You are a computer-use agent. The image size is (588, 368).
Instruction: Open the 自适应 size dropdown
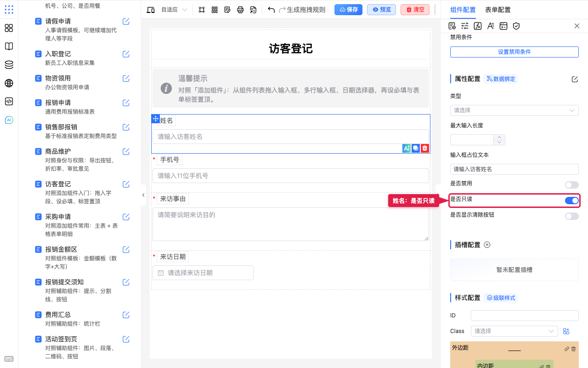pos(174,10)
